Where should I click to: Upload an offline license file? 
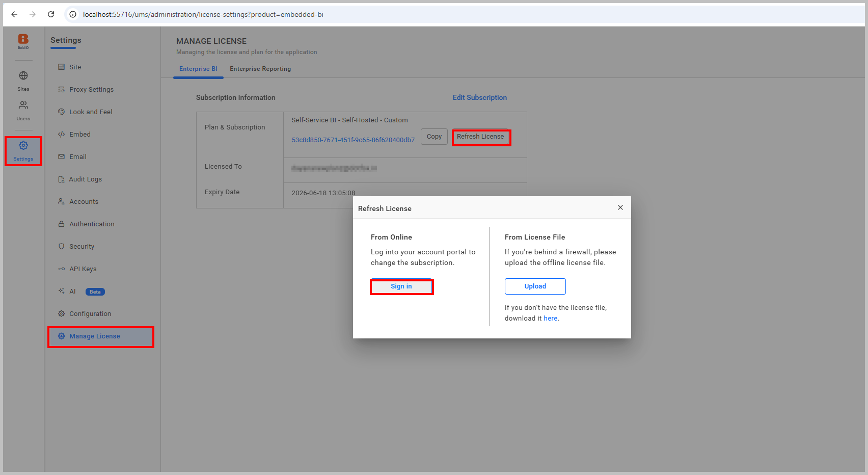click(x=535, y=286)
